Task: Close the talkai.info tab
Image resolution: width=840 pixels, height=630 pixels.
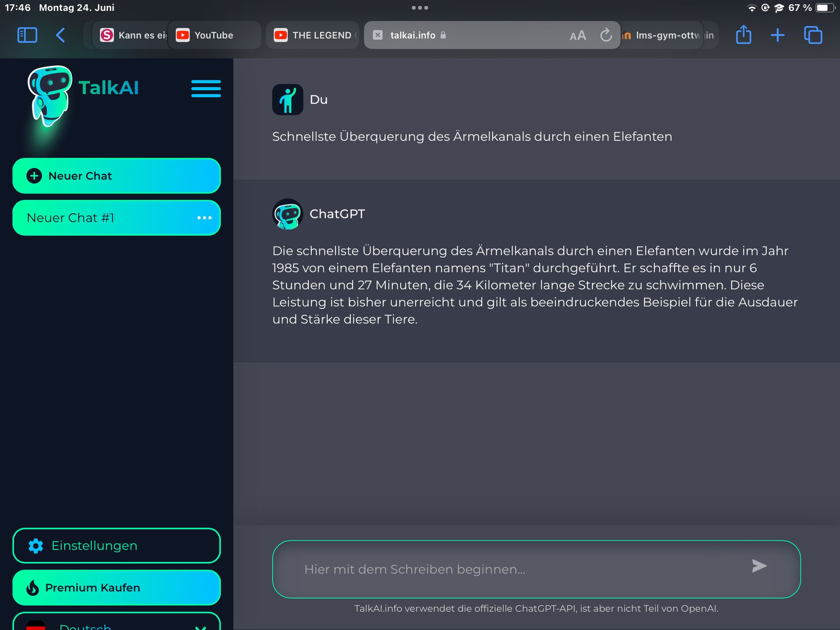Action: click(378, 35)
